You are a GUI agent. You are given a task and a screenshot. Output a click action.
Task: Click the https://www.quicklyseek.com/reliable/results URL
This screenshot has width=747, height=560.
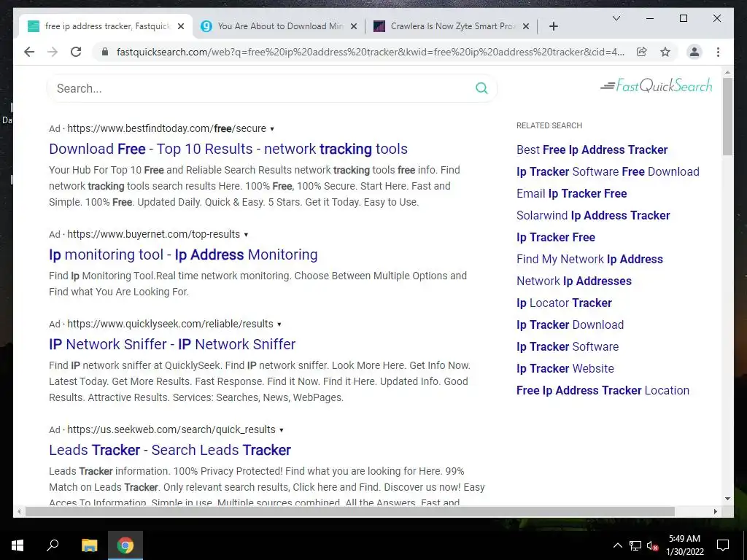pos(170,324)
